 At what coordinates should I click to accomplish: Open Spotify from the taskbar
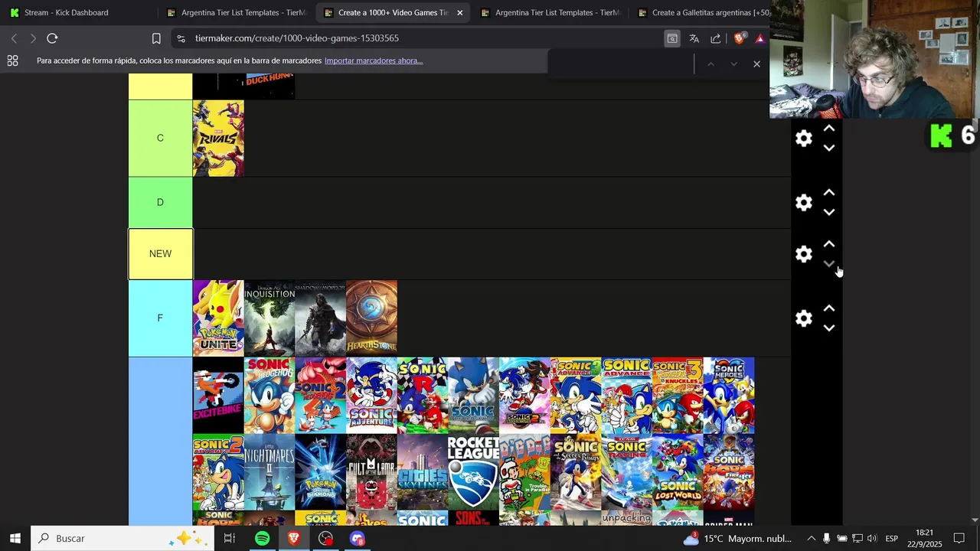262,539
